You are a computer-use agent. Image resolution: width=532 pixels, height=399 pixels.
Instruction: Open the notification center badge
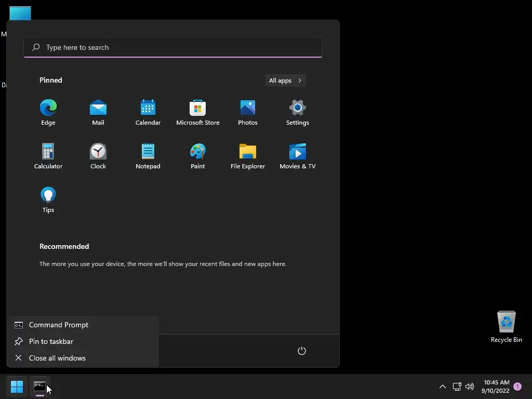point(517,387)
